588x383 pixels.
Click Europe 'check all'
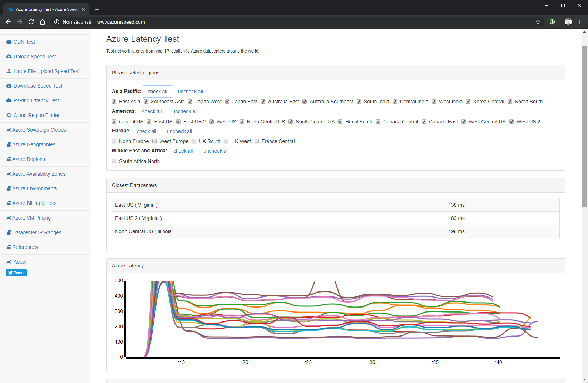(147, 131)
